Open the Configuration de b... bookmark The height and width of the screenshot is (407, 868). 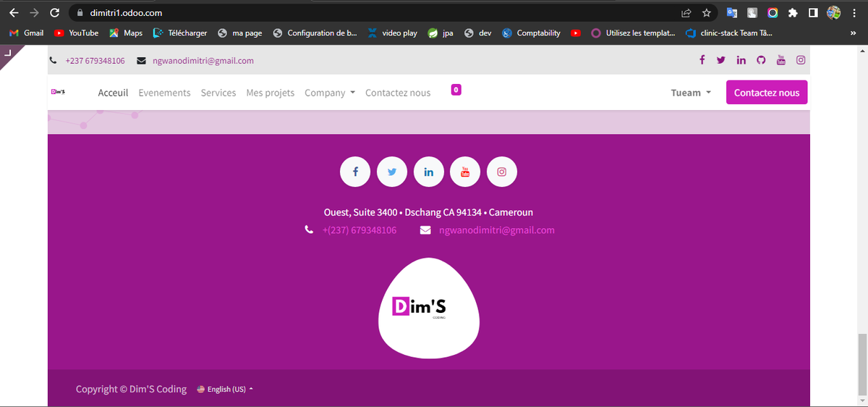point(315,33)
